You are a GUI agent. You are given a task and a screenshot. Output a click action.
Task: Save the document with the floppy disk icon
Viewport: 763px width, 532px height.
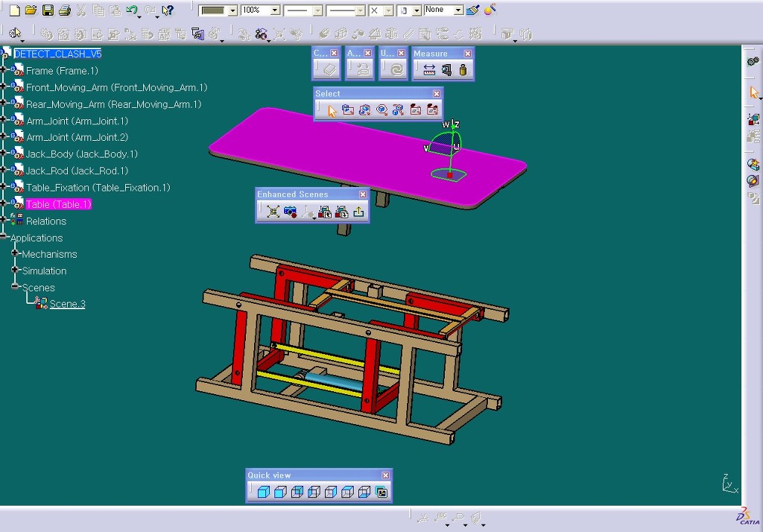48,10
